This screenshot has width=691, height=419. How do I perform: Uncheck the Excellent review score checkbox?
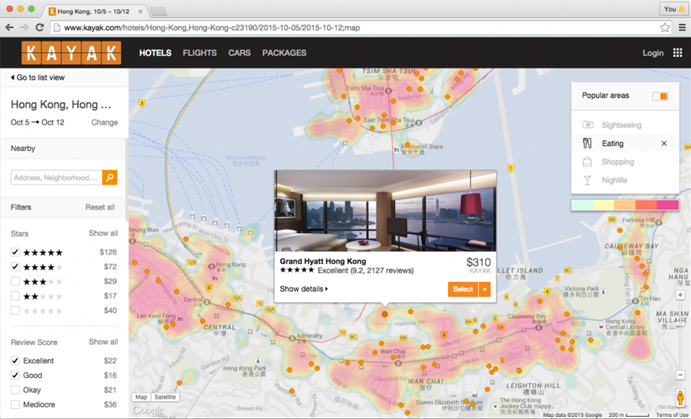[15, 360]
